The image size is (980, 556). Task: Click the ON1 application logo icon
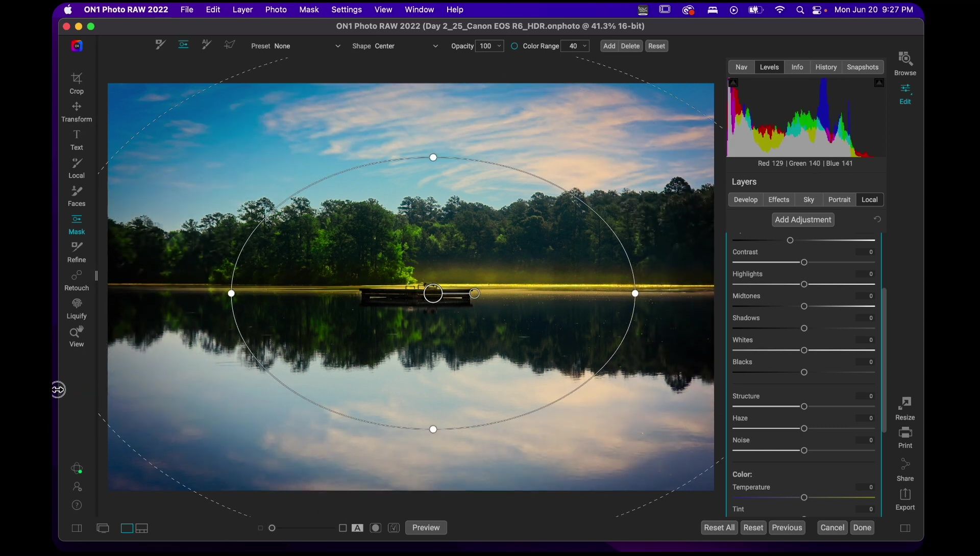77,46
